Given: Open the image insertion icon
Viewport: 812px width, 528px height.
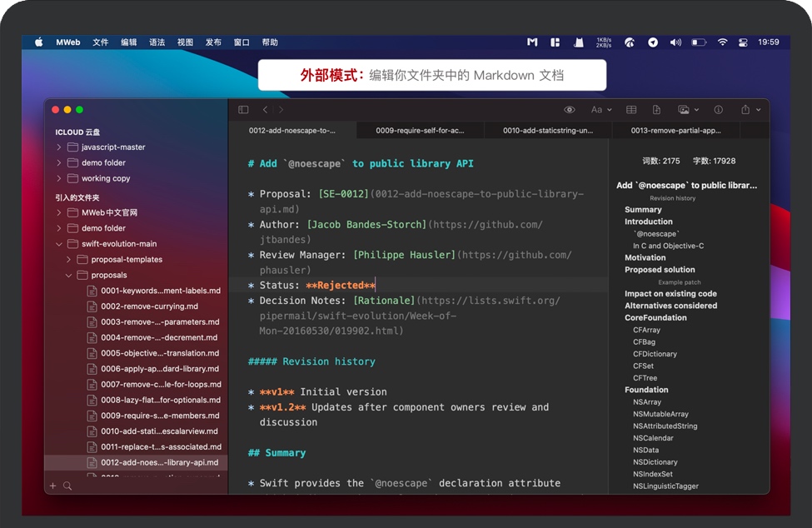Looking at the screenshot, I should 684,109.
